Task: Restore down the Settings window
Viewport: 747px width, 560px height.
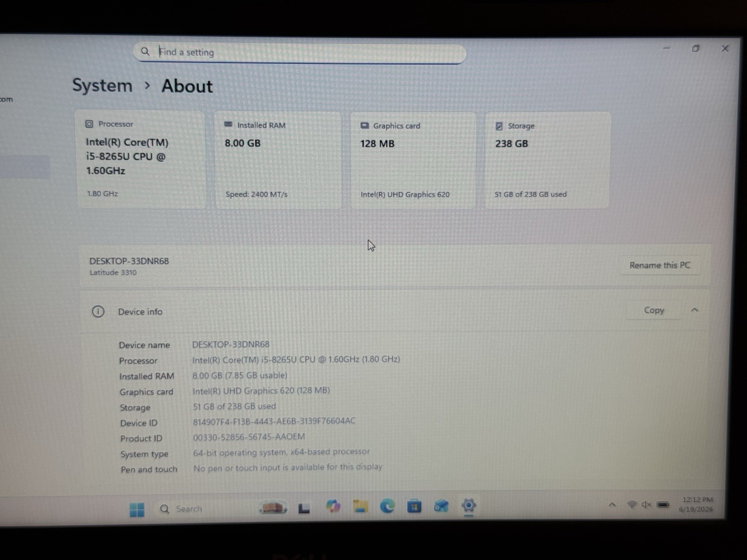Action: click(x=696, y=48)
